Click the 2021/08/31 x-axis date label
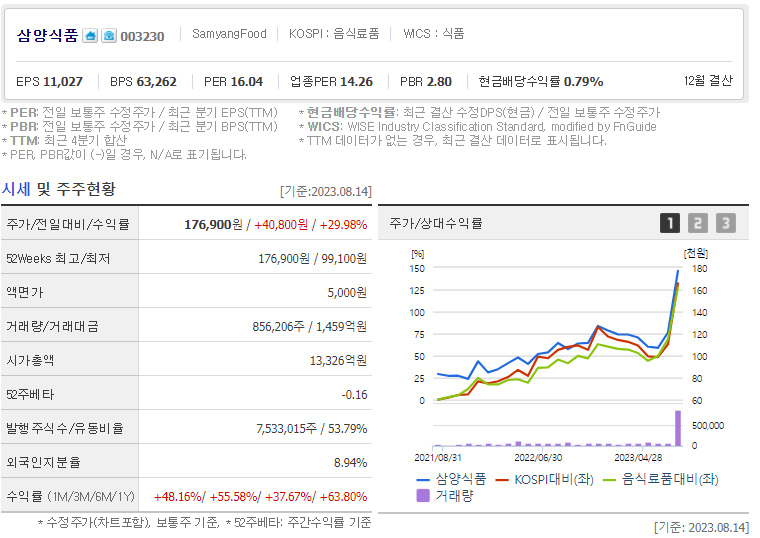 [438, 458]
